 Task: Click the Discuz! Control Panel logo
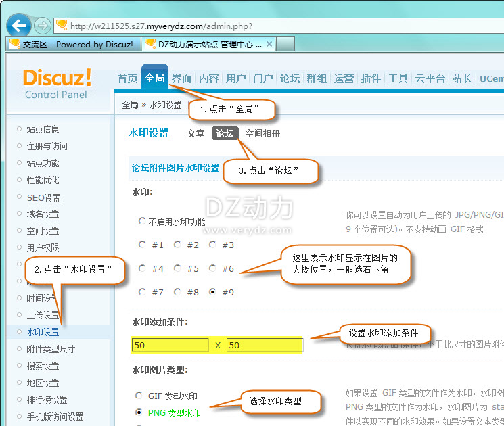pos(57,84)
